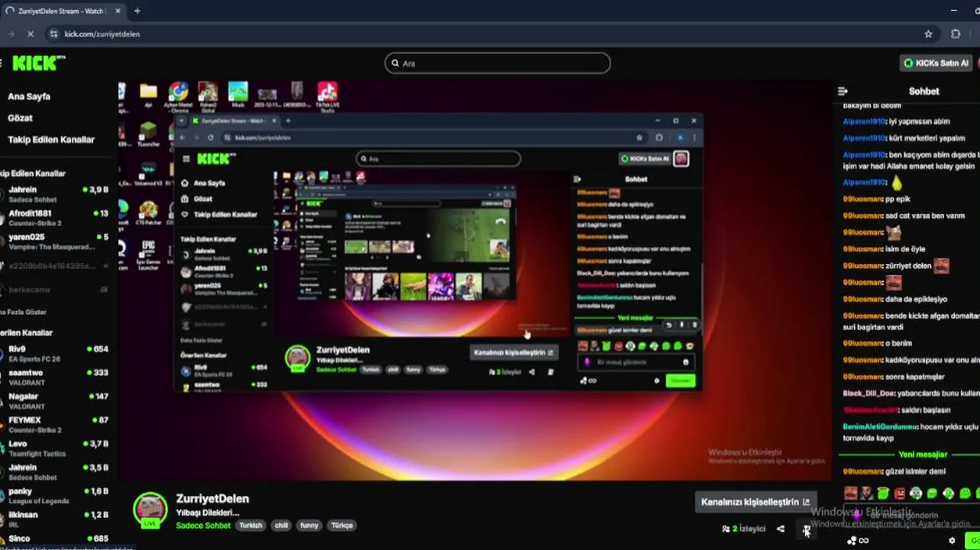The height and width of the screenshot is (550, 980).
Task: Collapse the Sohbet chat panel icon
Action: pyautogui.click(x=843, y=91)
